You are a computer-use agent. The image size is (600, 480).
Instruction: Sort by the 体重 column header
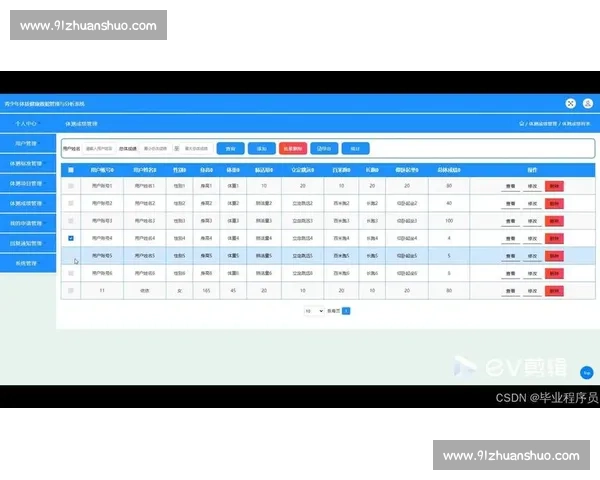tap(233, 170)
